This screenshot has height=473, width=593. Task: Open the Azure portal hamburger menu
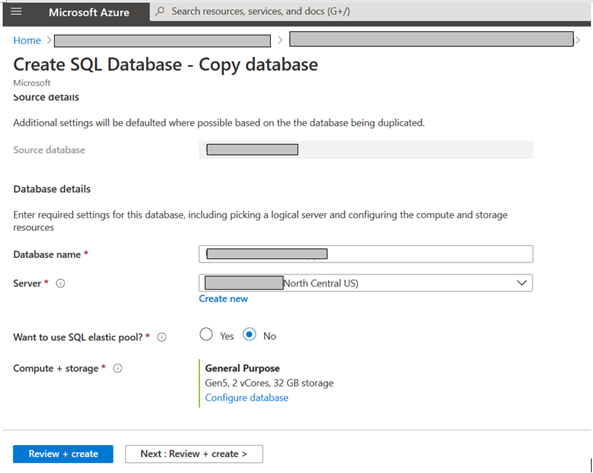pos(16,11)
